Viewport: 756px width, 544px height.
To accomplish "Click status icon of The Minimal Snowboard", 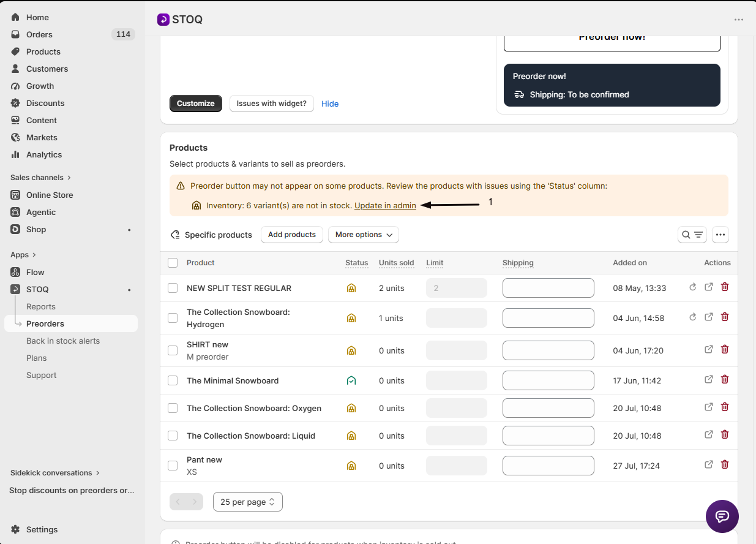I will click(351, 380).
